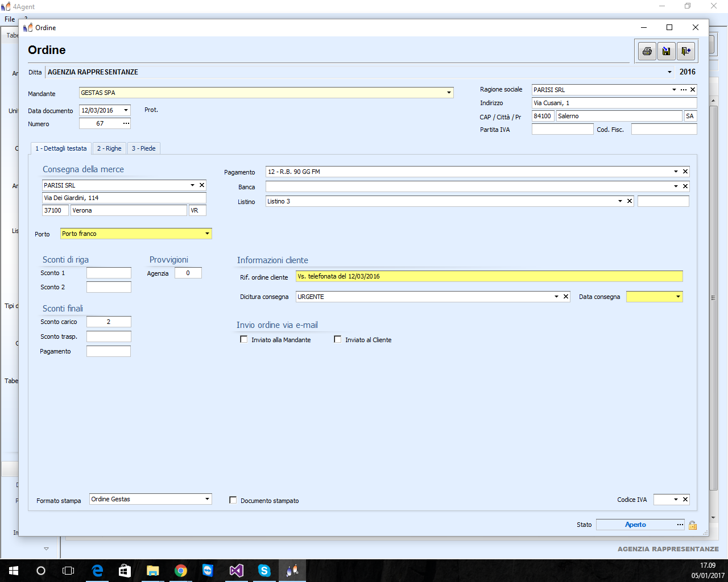
Task: Click the print order icon
Action: [x=647, y=51]
